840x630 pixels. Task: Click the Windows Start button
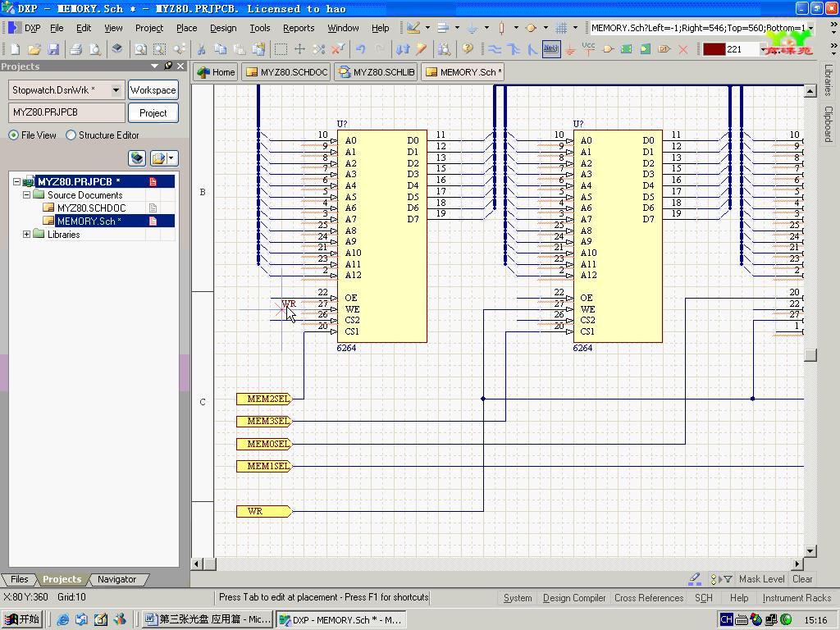[x=22, y=619]
